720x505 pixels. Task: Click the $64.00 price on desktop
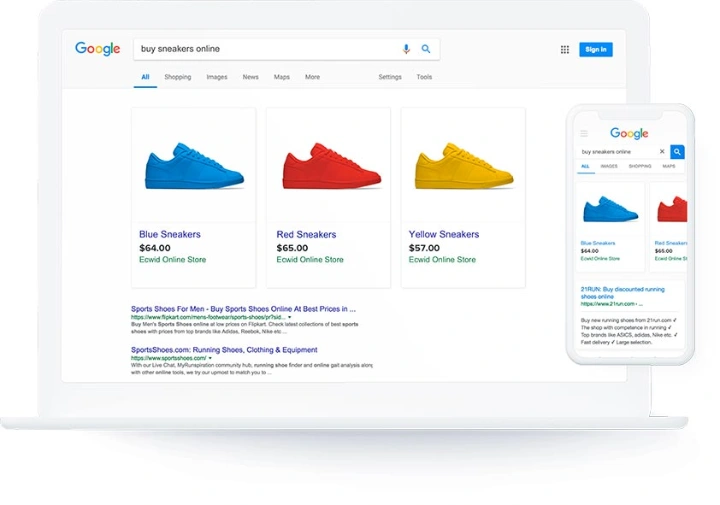(x=155, y=248)
